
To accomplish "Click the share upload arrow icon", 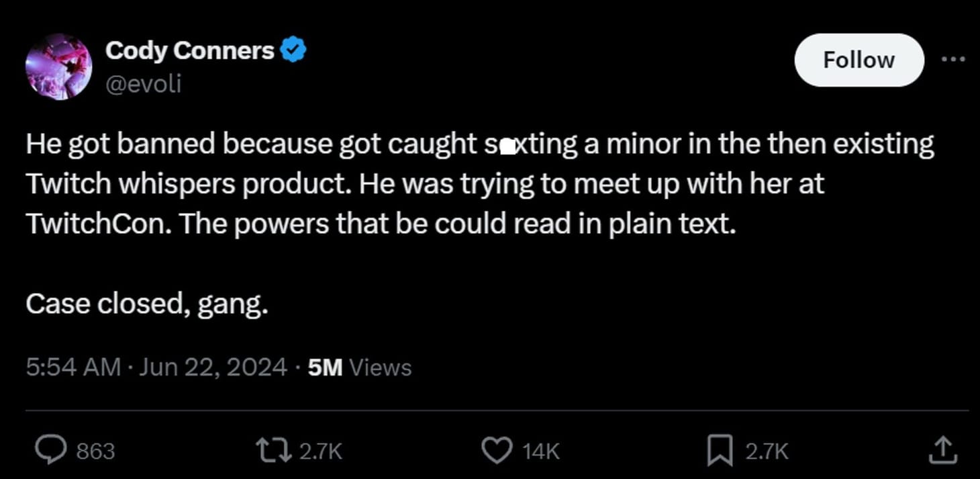I will point(942,450).
